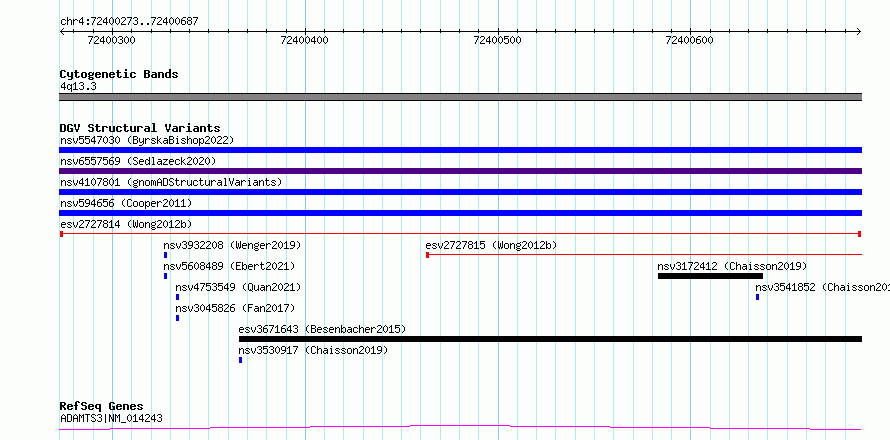
Task: Select the long black bar under esv3671643
Action: click(x=550, y=339)
